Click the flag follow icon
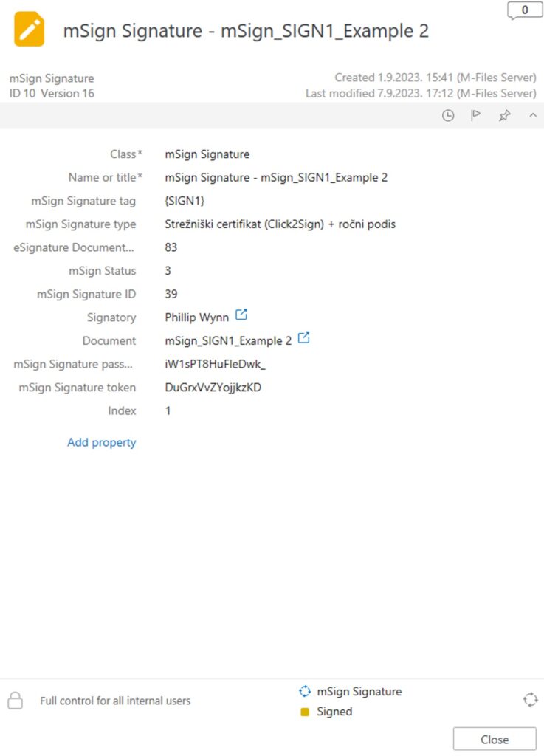Viewport: 544px width, 756px height. [x=475, y=115]
